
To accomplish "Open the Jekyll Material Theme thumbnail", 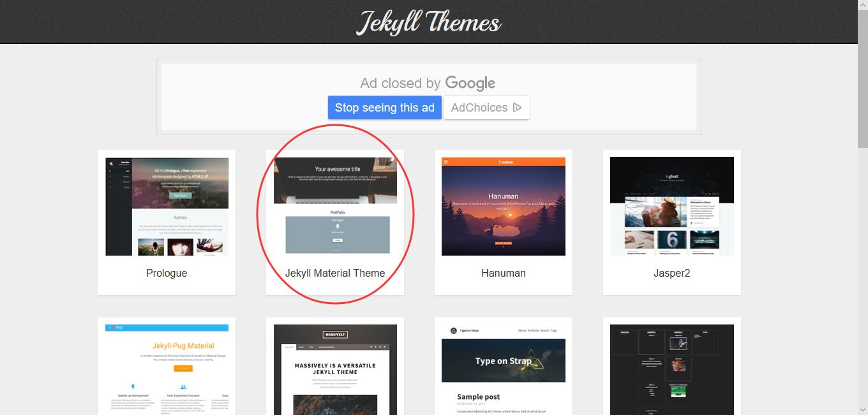I will [335, 207].
